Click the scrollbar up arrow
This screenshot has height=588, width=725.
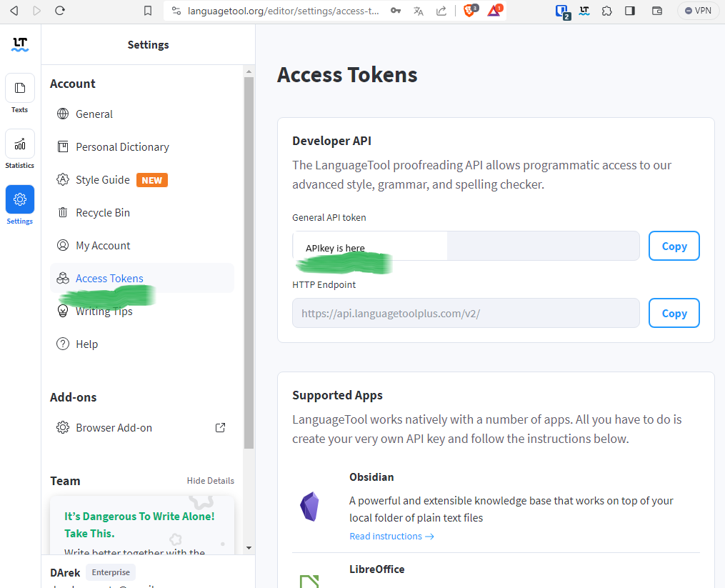point(249,71)
